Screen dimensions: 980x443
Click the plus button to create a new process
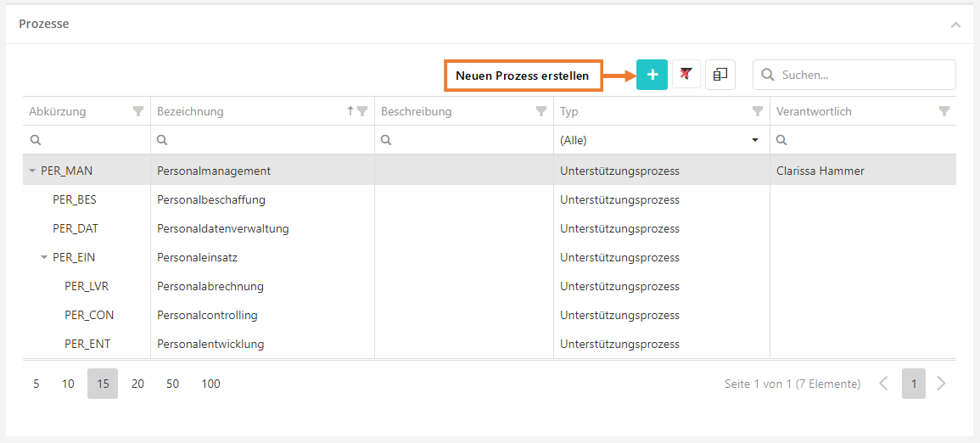[652, 75]
